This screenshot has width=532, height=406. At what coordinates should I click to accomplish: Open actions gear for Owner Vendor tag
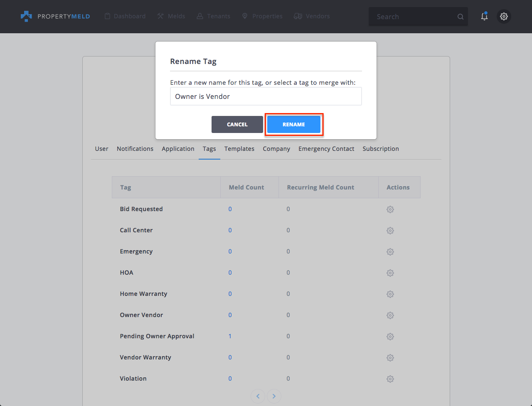[390, 315]
